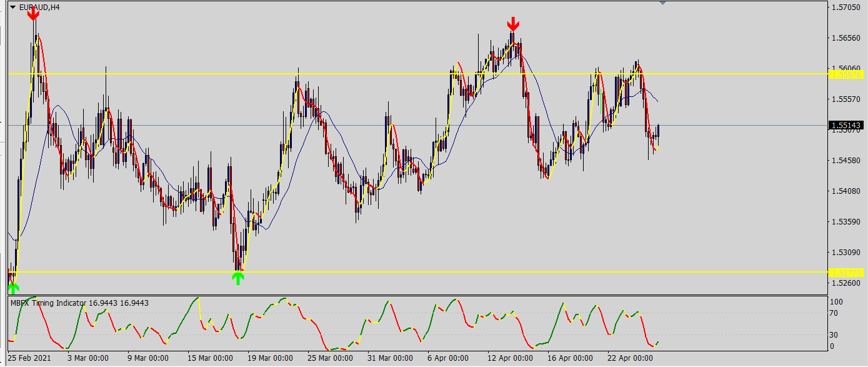Click the EURAUD,H4 chart title label
The height and width of the screenshot is (367, 868).
click(x=39, y=8)
